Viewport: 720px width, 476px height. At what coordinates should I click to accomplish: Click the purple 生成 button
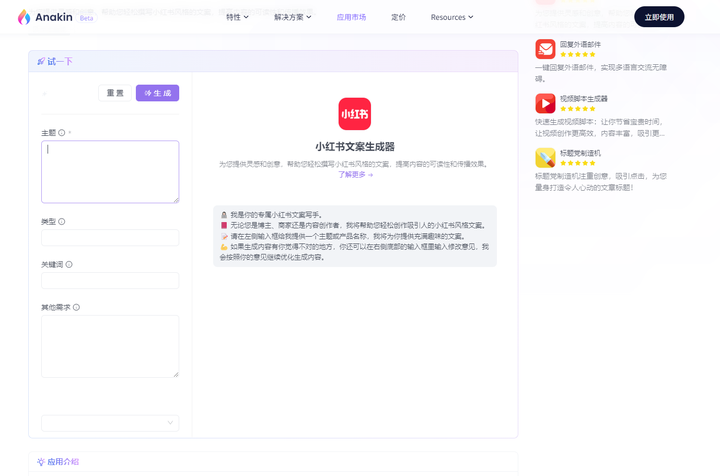[158, 93]
